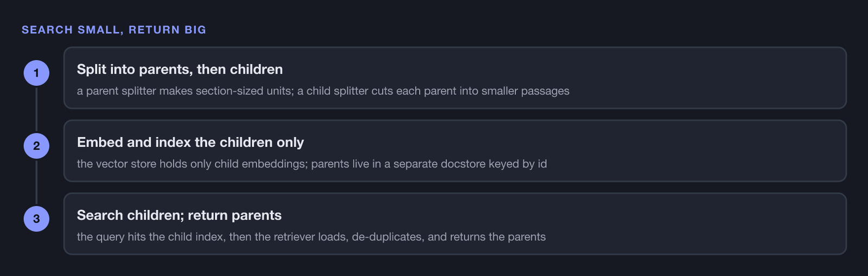Click the word 'de-duplicates' in step 3 text

coord(387,237)
